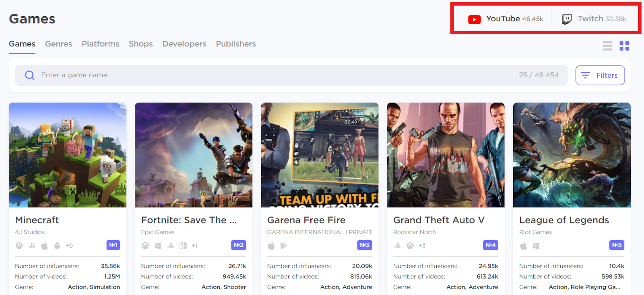
Task: Click the Windows icon on Fortnite card
Action: coord(158,245)
